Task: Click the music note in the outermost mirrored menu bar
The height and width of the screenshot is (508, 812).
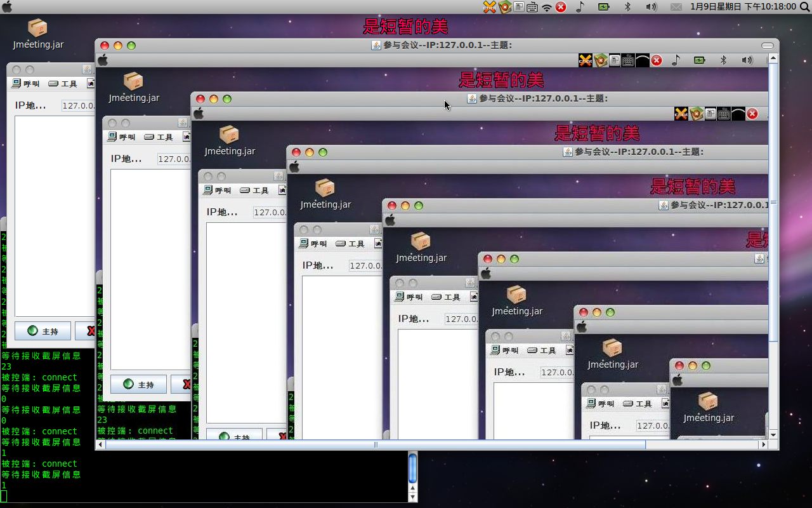Action: (x=676, y=60)
